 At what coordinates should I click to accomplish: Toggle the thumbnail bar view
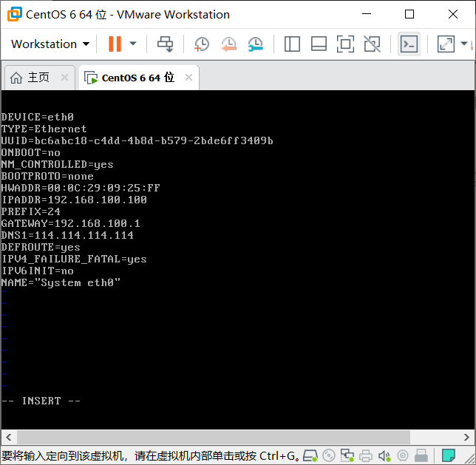pos(319,44)
